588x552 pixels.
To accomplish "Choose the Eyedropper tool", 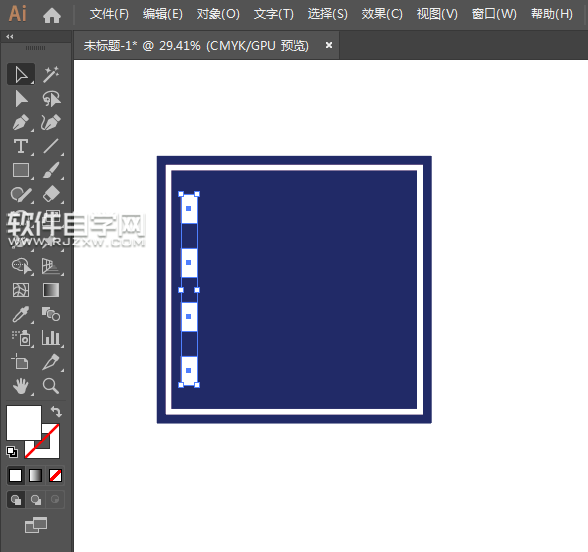I will click(x=21, y=314).
